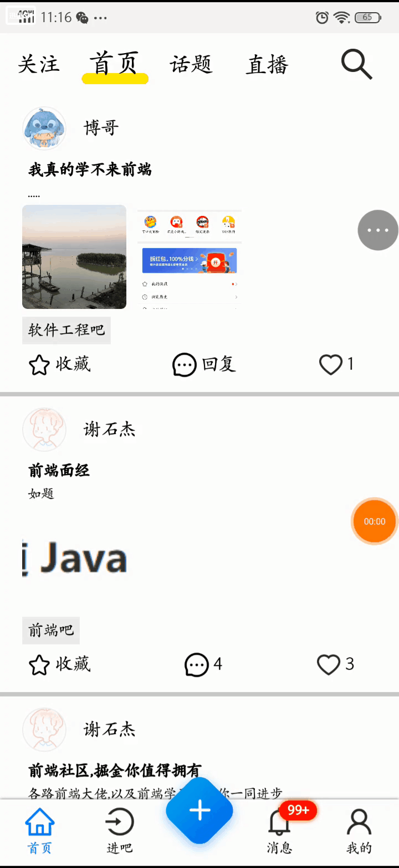Tap the orange 00:00 recording timer

point(375,521)
